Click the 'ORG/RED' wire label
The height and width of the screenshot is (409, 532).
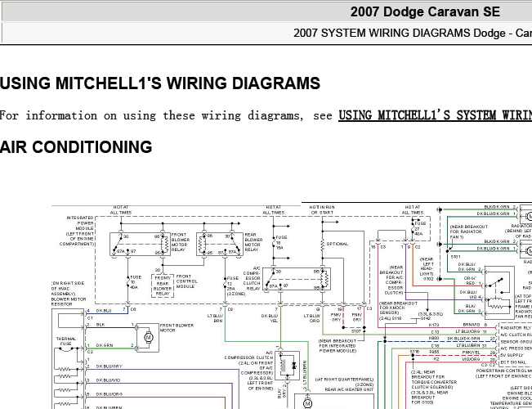(470, 281)
